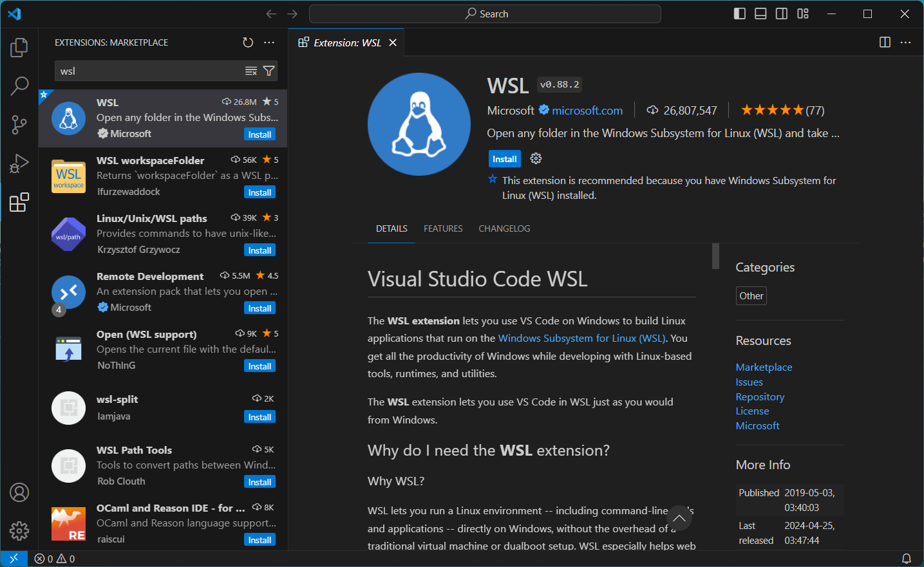Install the WSL Path Tools extension

tap(259, 482)
